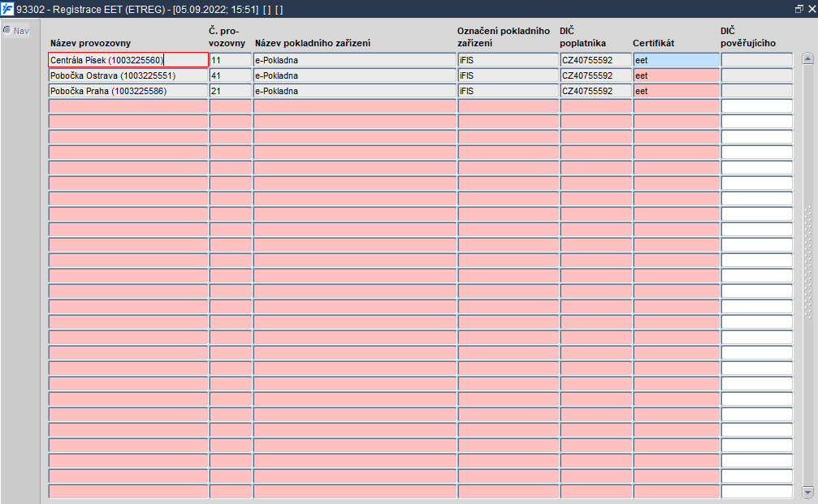Select the 'Centrála Písek (1003225560)' field

pyautogui.click(x=128, y=60)
